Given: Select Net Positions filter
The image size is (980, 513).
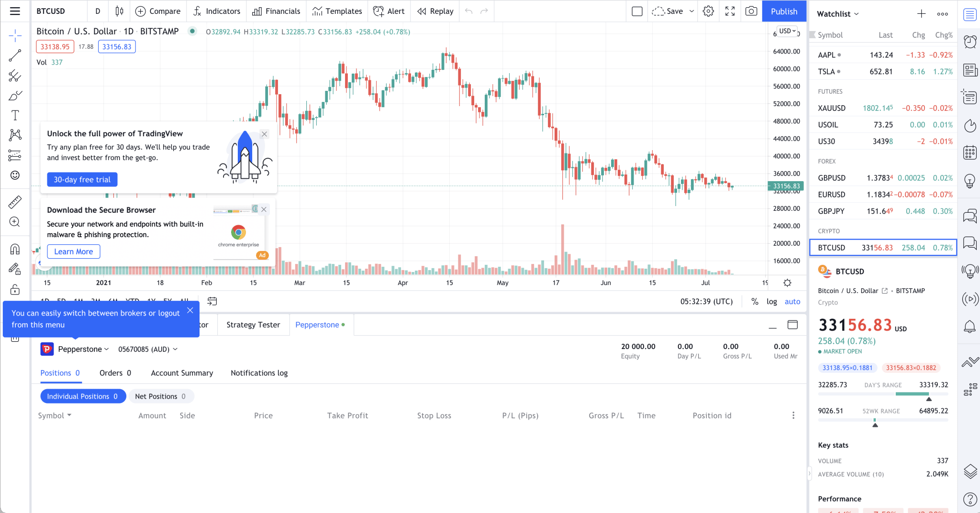Looking at the screenshot, I should [161, 396].
